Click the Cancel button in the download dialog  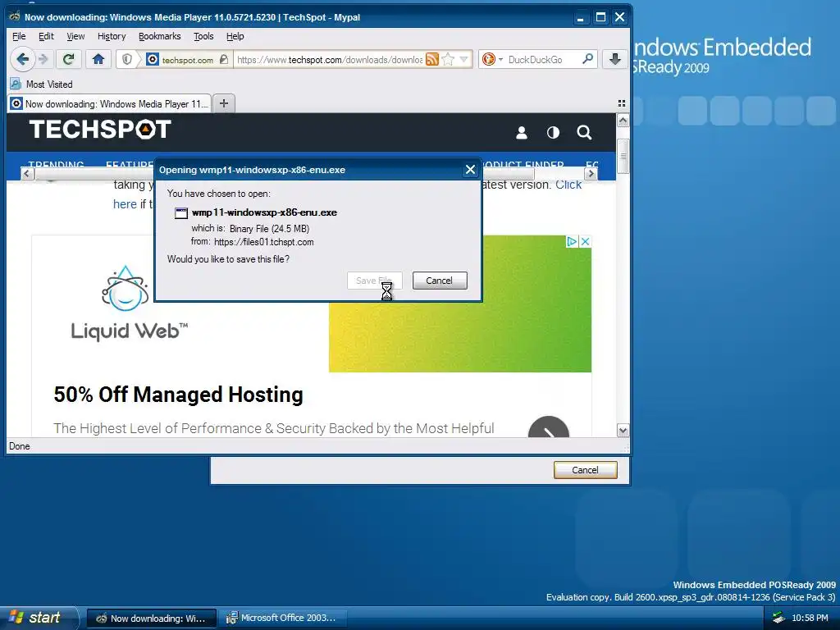(440, 281)
